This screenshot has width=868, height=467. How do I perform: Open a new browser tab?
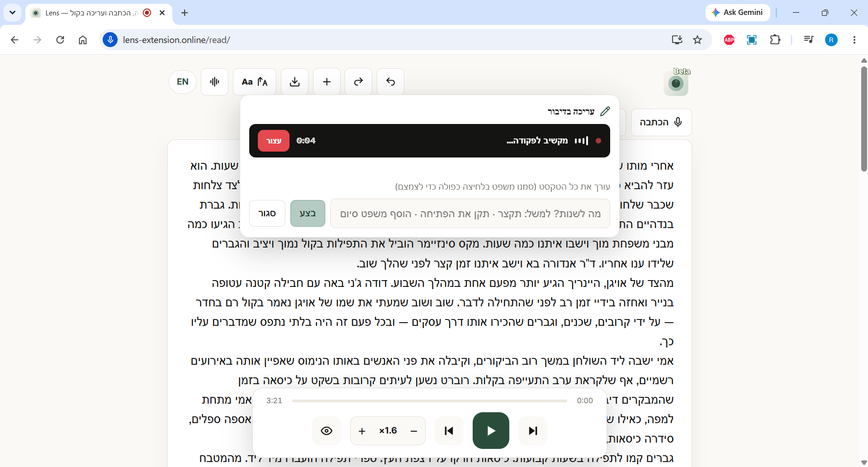(185, 13)
